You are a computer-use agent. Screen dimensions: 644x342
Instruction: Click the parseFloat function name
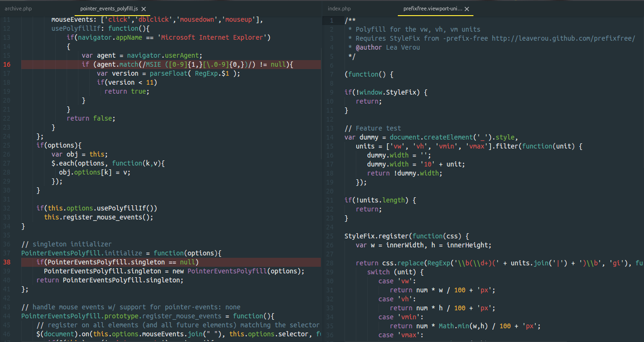(x=169, y=73)
